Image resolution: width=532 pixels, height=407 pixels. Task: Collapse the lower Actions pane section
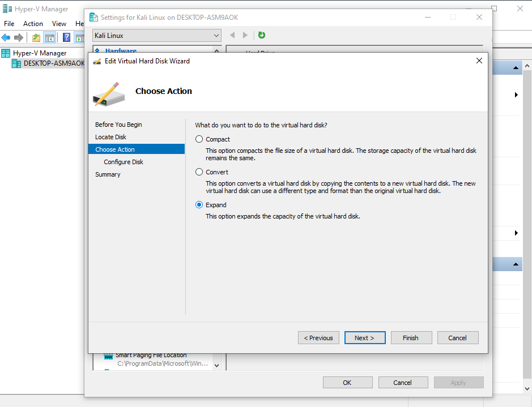coord(516,264)
